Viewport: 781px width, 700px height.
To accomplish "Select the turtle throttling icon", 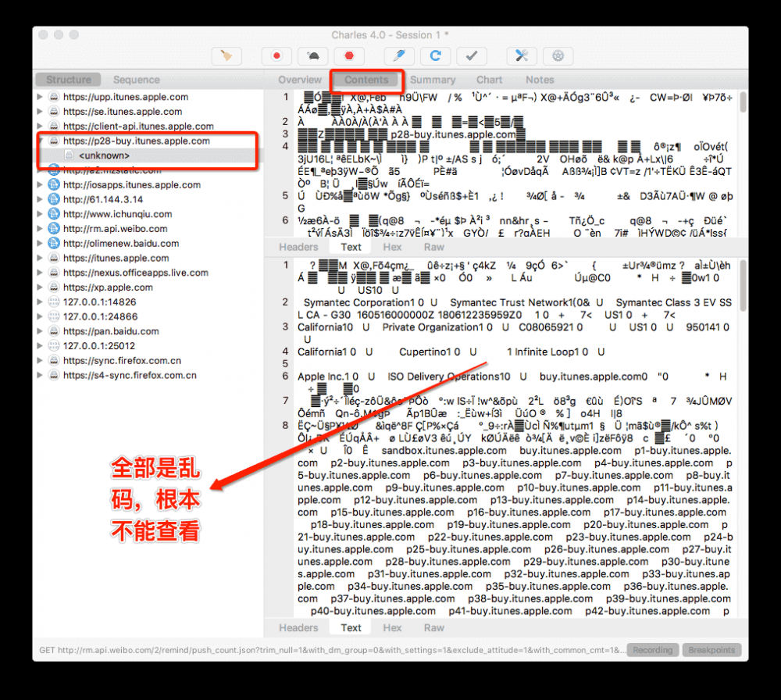I will coord(312,55).
